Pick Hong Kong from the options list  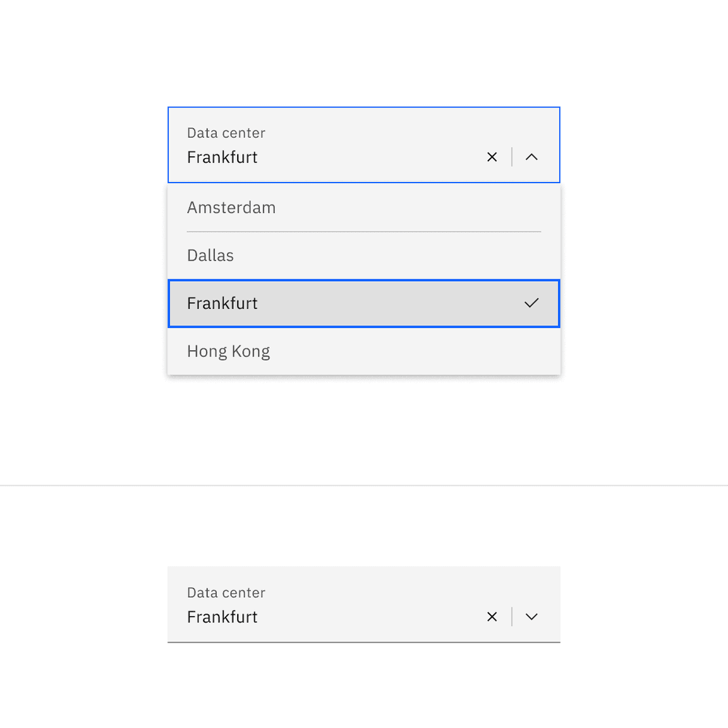[x=229, y=351]
